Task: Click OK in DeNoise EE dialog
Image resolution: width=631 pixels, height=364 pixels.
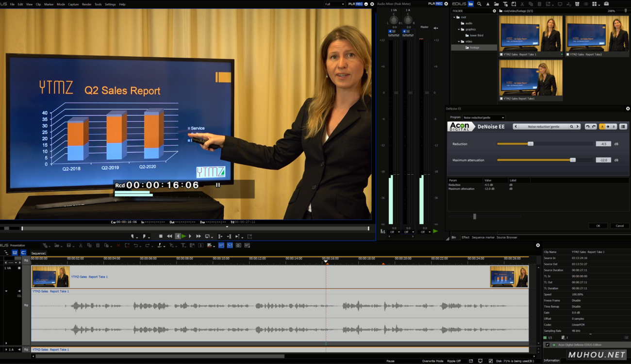Action: point(598,226)
